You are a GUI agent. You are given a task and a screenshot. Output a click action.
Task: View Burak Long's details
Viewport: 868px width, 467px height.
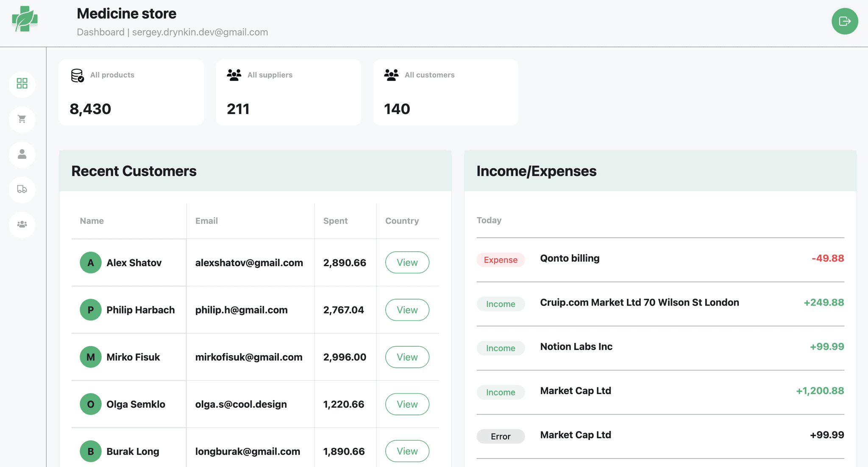[407, 451]
